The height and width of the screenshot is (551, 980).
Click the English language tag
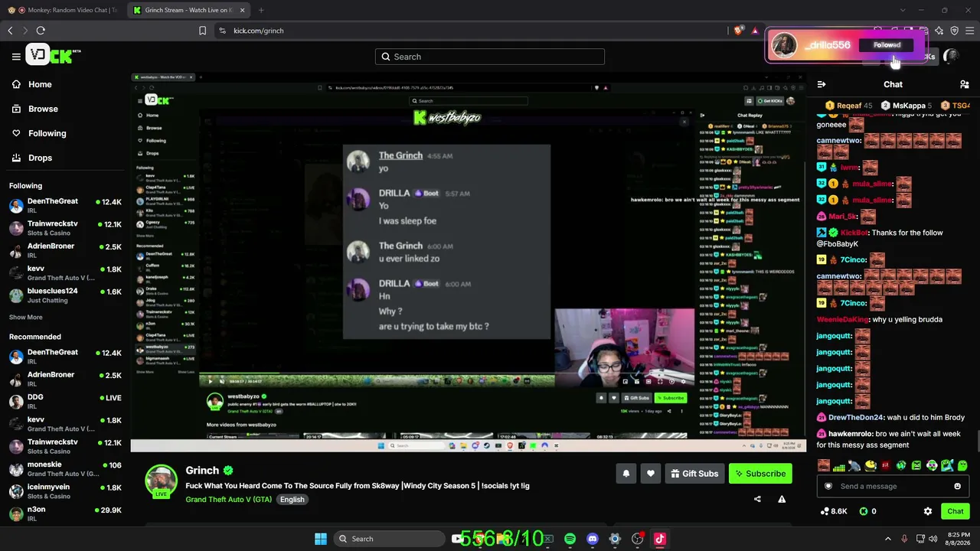292,500
